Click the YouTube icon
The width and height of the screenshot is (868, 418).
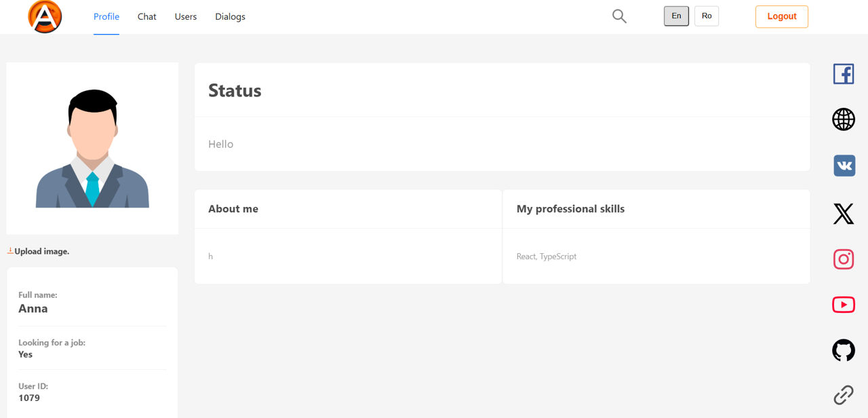843,305
